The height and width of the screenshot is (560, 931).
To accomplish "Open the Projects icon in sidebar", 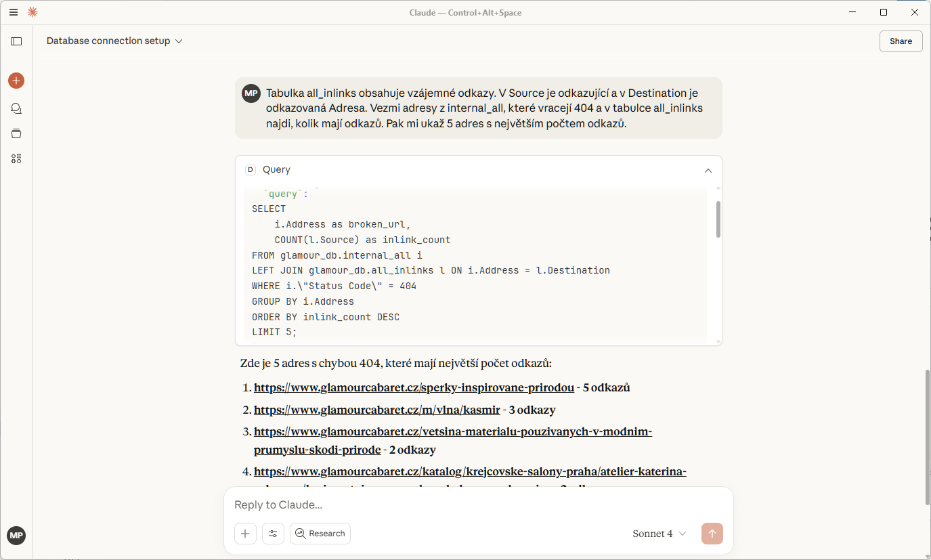I will (16, 133).
